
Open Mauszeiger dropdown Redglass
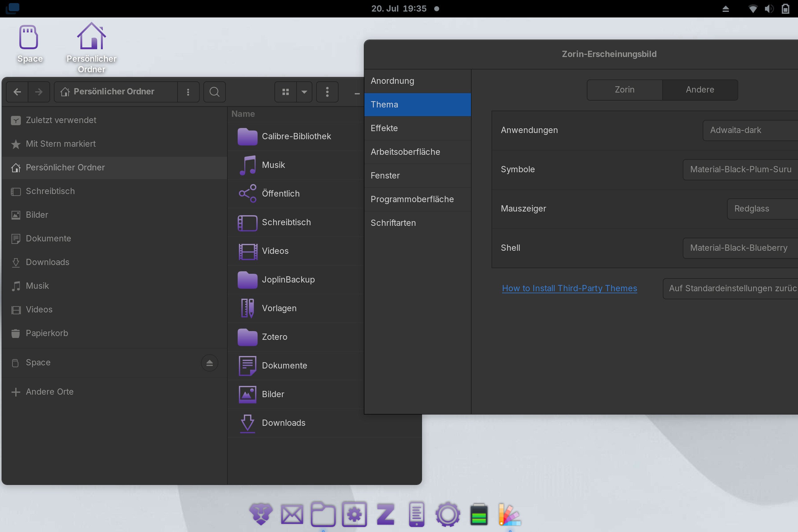[x=762, y=209]
